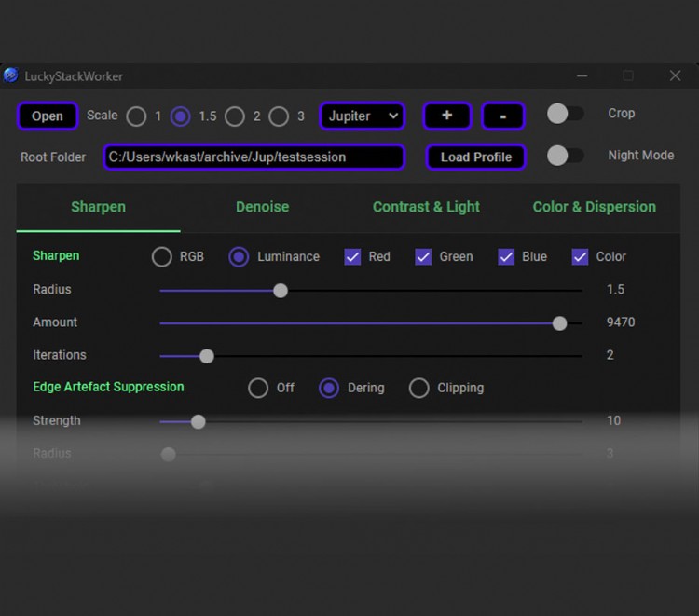
Task: Click the minus zoom-out button
Action: (503, 116)
